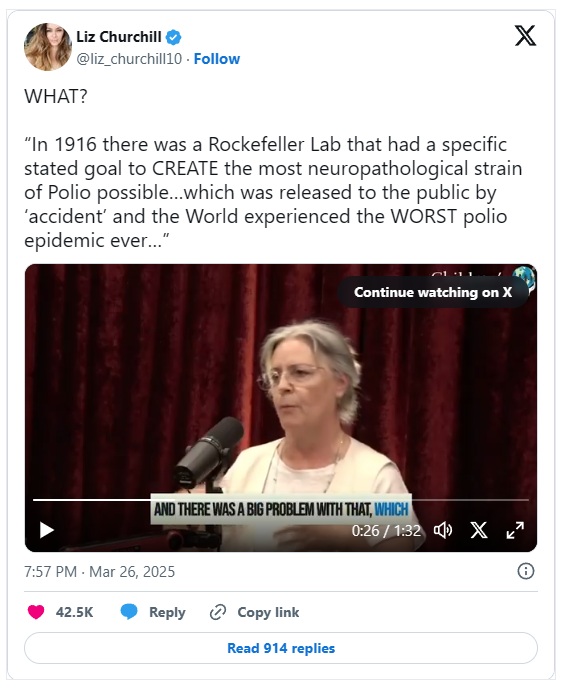The width and height of the screenshot is (562, 689).
Task: Click the Copy link text
Action: 268,612
